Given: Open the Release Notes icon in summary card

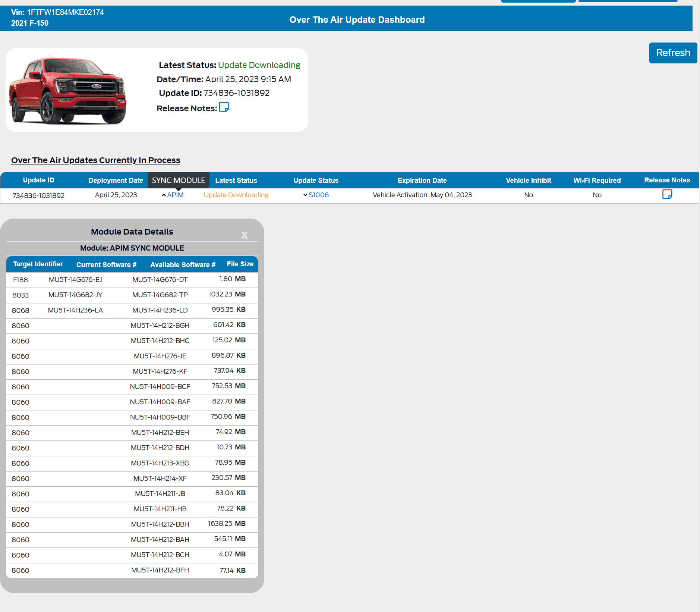Looking at the screenshot, I should coord(224,107).
